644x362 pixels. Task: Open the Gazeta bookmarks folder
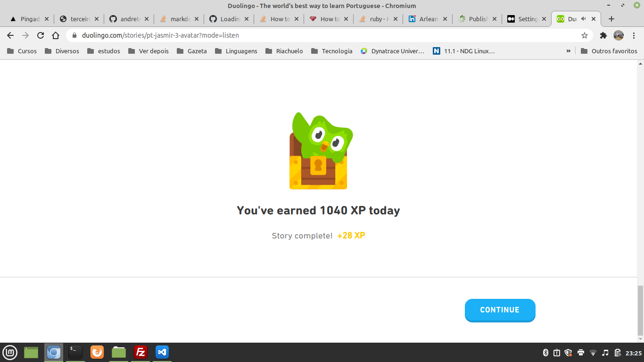192,51
